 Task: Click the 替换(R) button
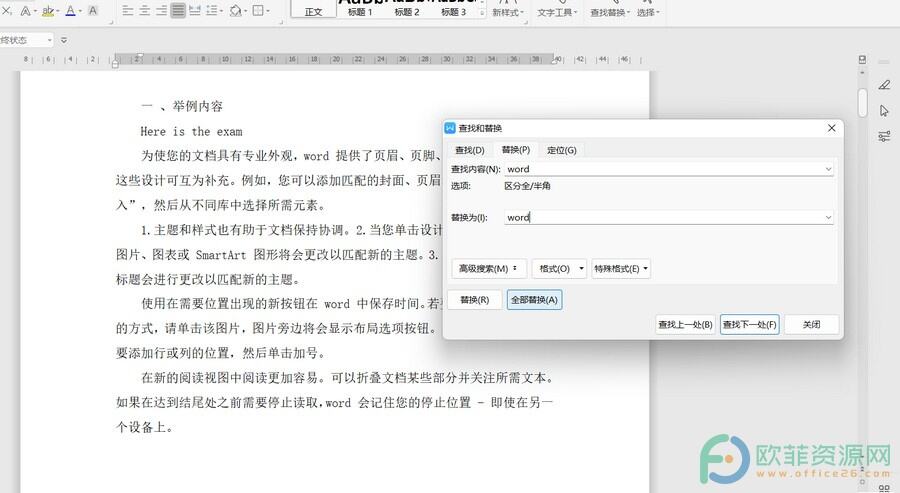click(475, 300)
